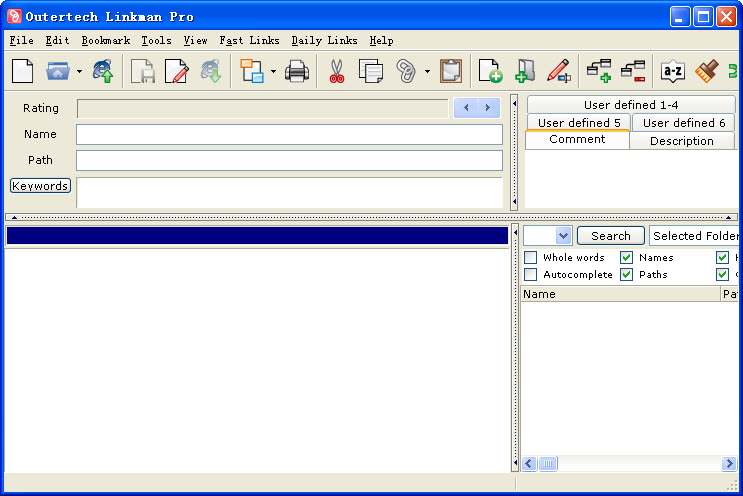Sort alphabetically with the a-z icon
The width and height of the screenshot is (743, 496).
point(673,72)
